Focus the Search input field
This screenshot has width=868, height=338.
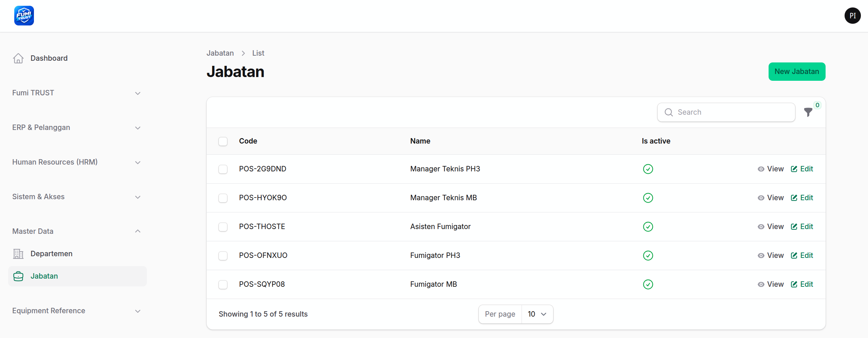coord(726,112)
